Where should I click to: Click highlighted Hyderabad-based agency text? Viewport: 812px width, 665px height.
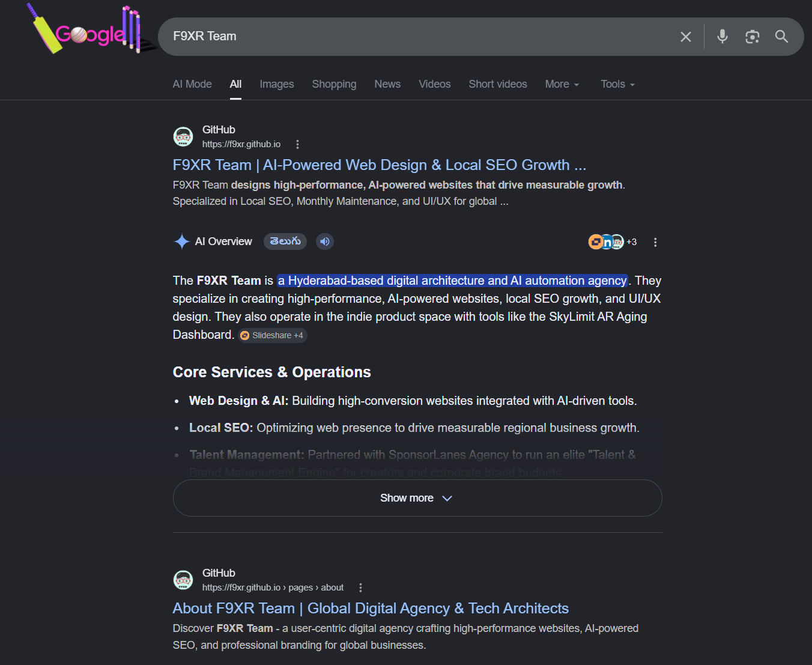tap(453, 281)
